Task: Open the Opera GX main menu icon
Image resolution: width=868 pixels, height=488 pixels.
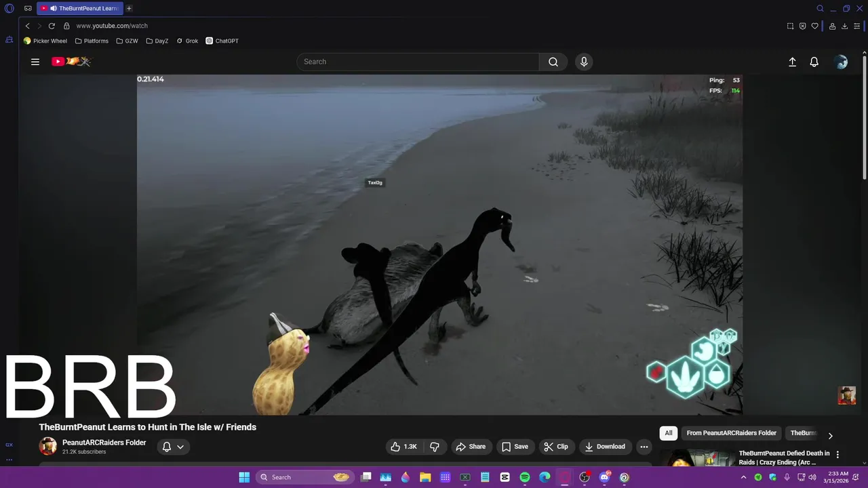Action: click(9, 9)
